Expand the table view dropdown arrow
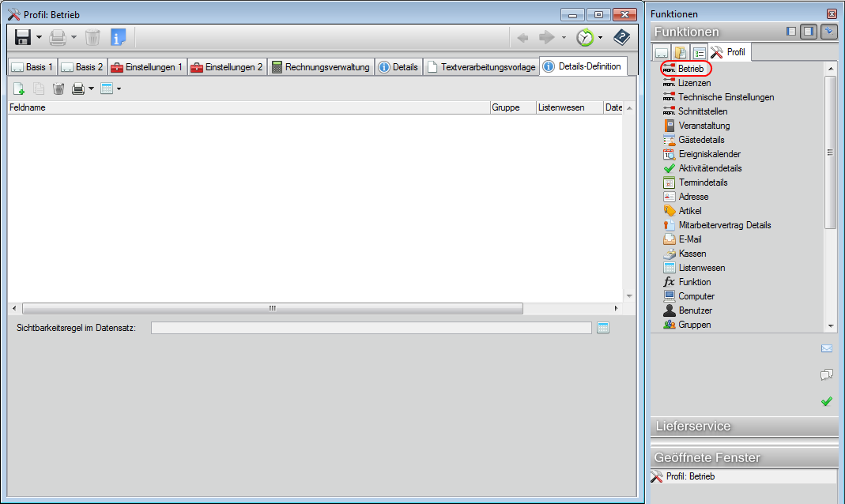Screen dimensions: 845x504 119,88
